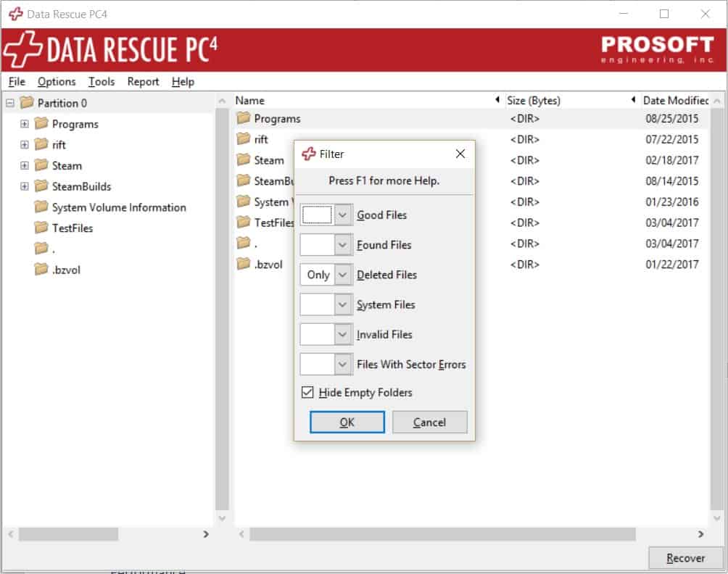Expand the SteamBuilds tree node

tap(25, 186)
